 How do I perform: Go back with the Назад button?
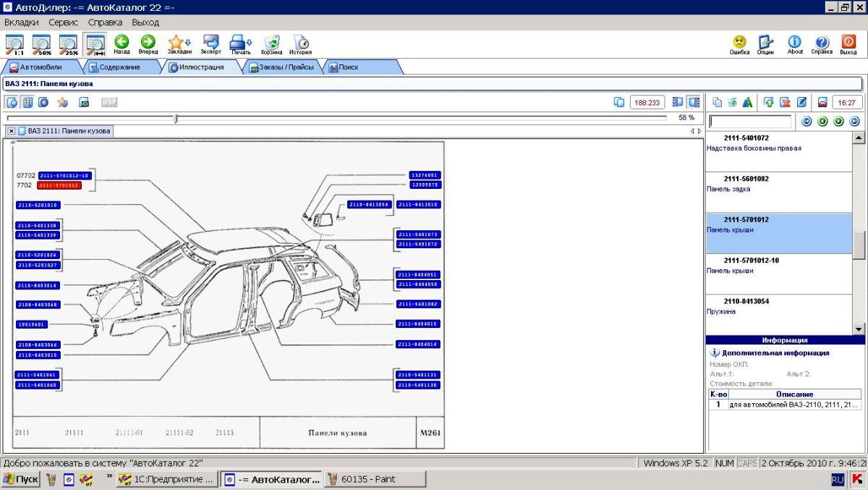[122, 44]
